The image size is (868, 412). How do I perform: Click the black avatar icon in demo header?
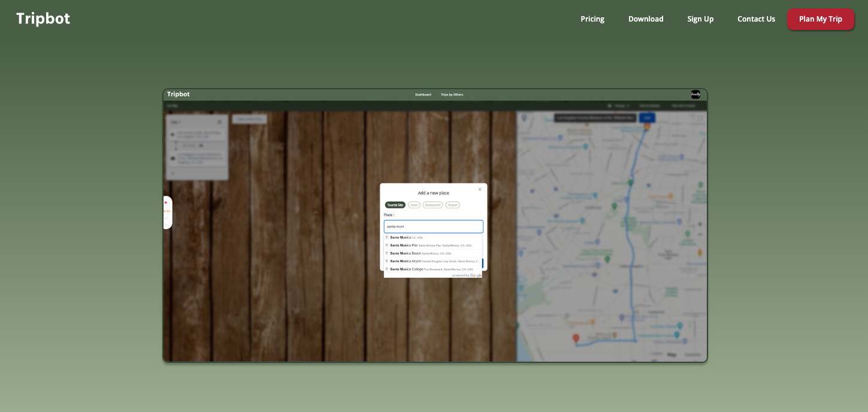coord(695,94)
